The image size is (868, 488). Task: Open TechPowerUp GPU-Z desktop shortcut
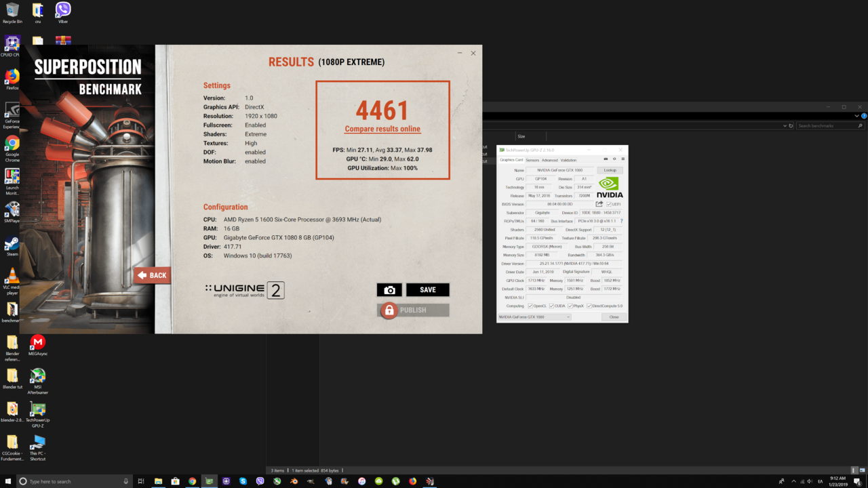[38, 415]
